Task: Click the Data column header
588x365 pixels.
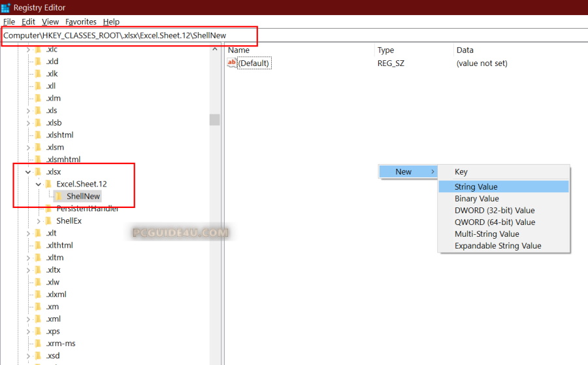Action: coord(465,50)
